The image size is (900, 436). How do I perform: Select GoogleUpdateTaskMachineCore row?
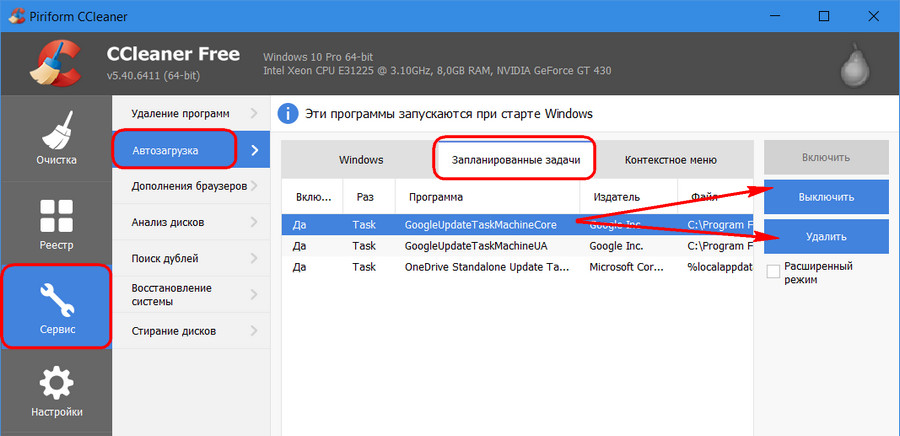(x=517, y=225)
